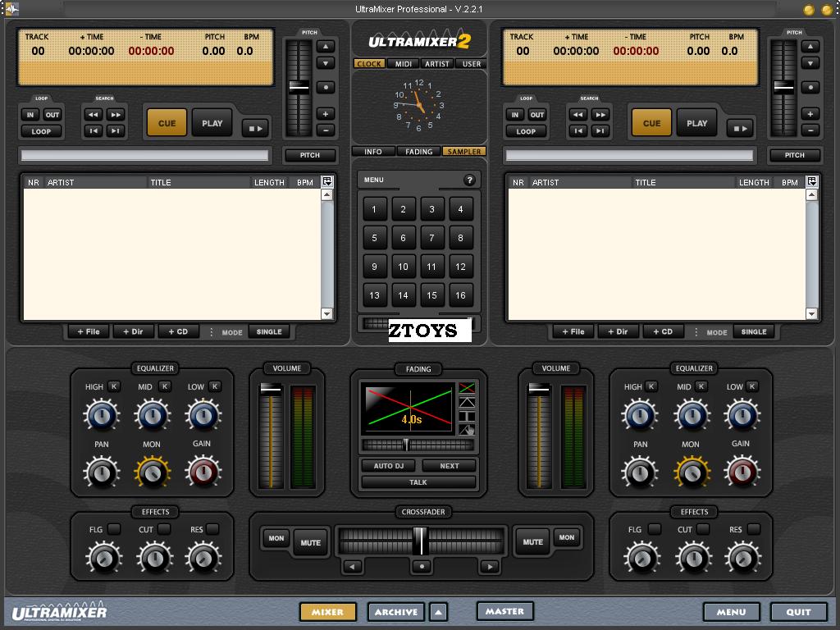Click the left deck volume fader

click(x=271, y=390)
